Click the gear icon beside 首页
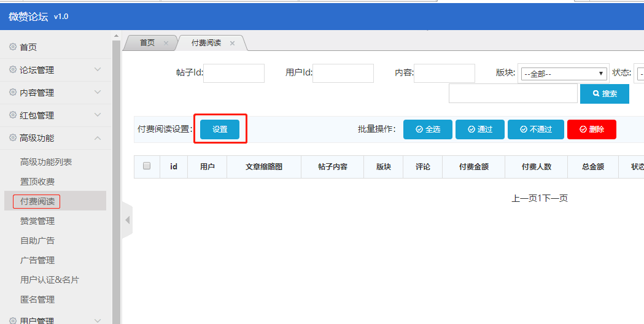This screenshot has width=644, height=324. (13, 47)
